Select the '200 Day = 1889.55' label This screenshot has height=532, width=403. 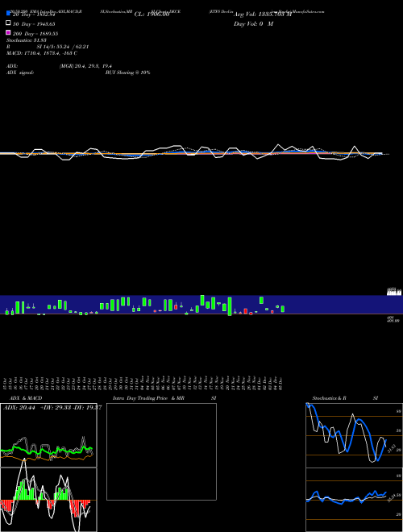35,34
